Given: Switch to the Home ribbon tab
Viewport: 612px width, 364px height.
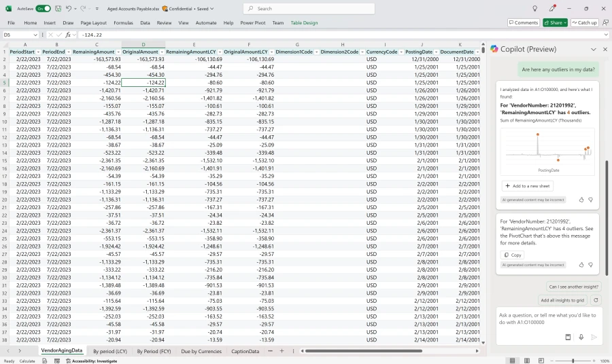Looking at the screenshot, I should pyautogui.click(x=31, y=22).
